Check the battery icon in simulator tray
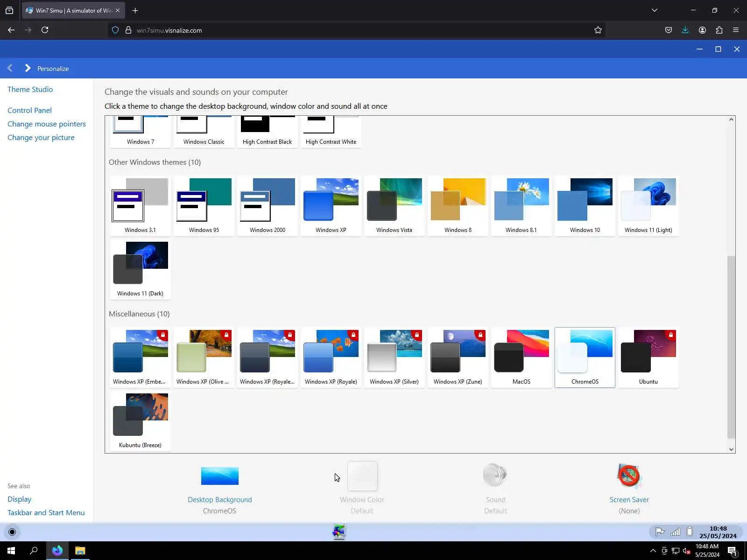Viewport: 747px width, 560px height. [x=690, y=532]
